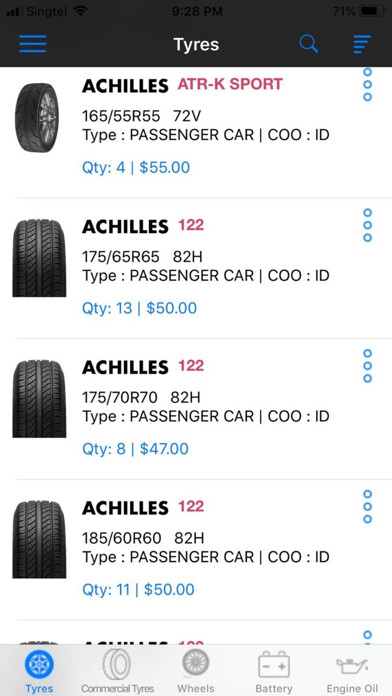Open options for 175/70R70 tyre

pos(367,366)
